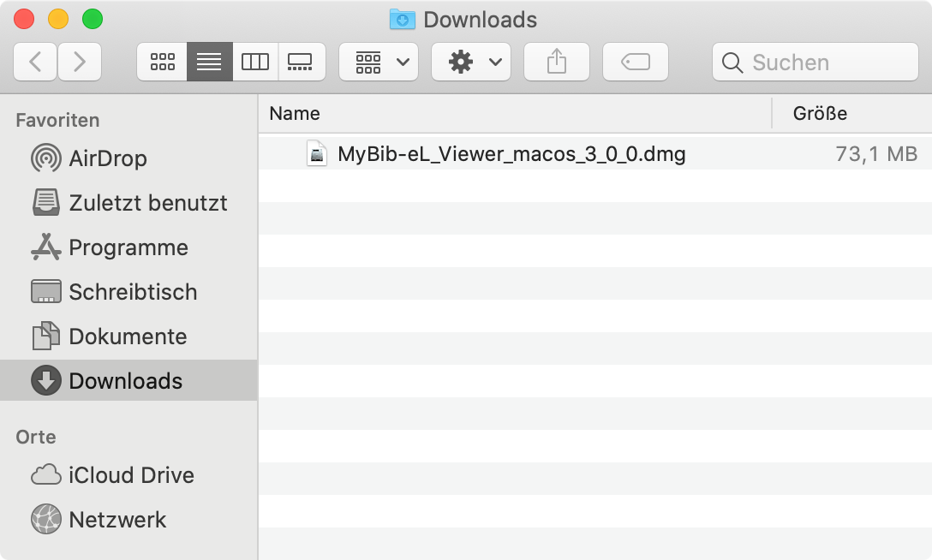Image resolution: width=932 pixels, height=560 pixels.
Task: Click the tag edit button
Action: [636, 62]
